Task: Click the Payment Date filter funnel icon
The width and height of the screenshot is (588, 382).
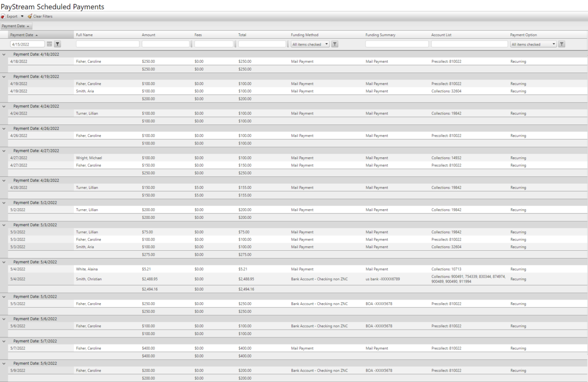Action: [x=57, y=44]
